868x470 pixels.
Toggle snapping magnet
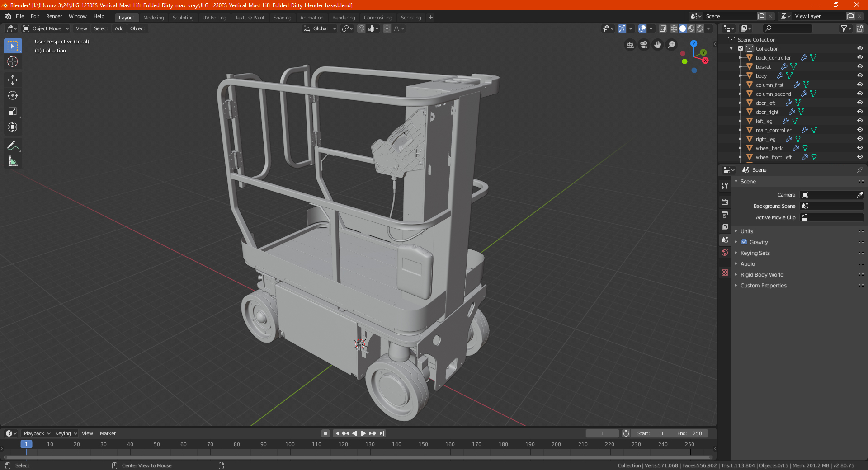[x=361, y=28]
